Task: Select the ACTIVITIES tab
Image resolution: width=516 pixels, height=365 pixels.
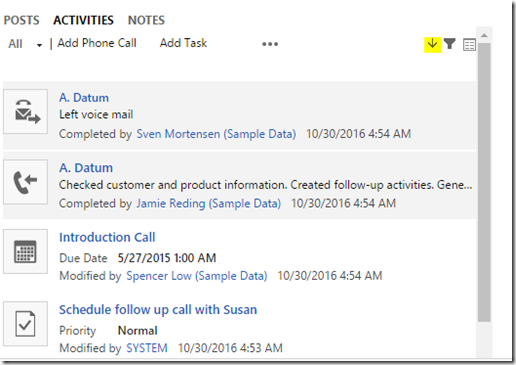Action: (x=83, y=20)
